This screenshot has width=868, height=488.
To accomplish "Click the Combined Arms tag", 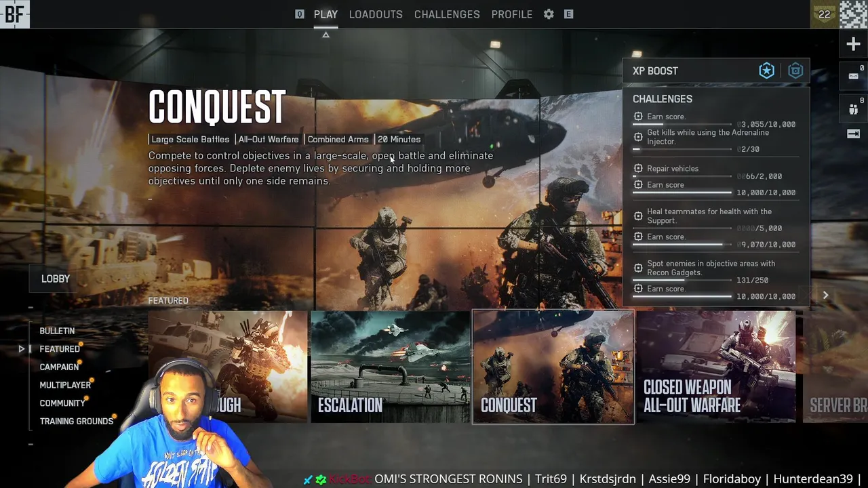I will pyautogui.click(x=338, y=140).
